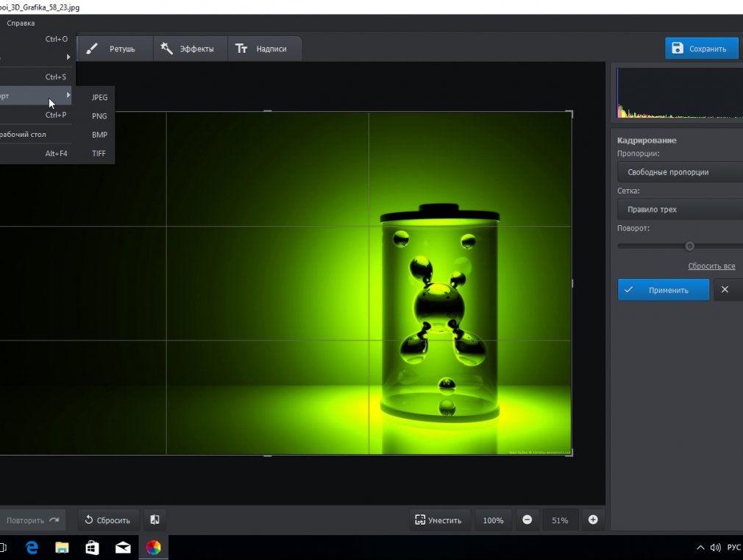Click the histogram preview panel
This screenshot has height=560, width=743.
[x=680, y=93]
